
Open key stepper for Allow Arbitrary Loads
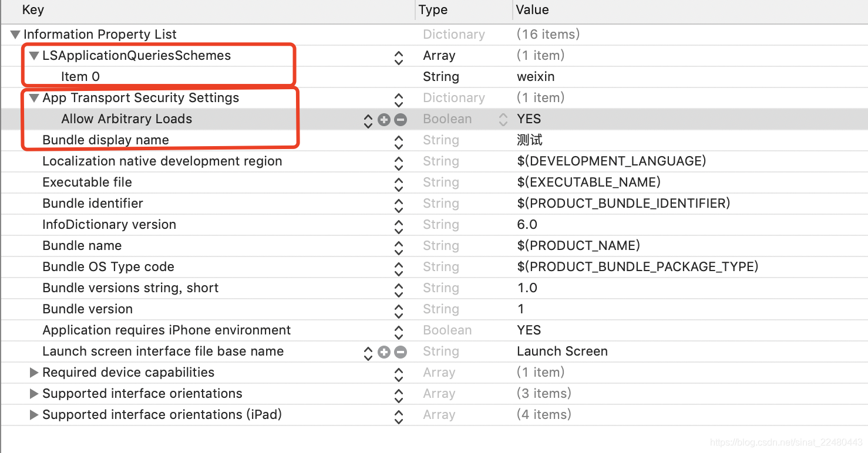click(x=368, y=120)
